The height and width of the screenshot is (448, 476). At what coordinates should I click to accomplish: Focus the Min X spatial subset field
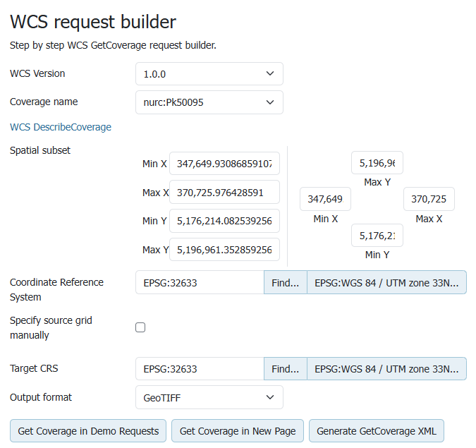224,164
